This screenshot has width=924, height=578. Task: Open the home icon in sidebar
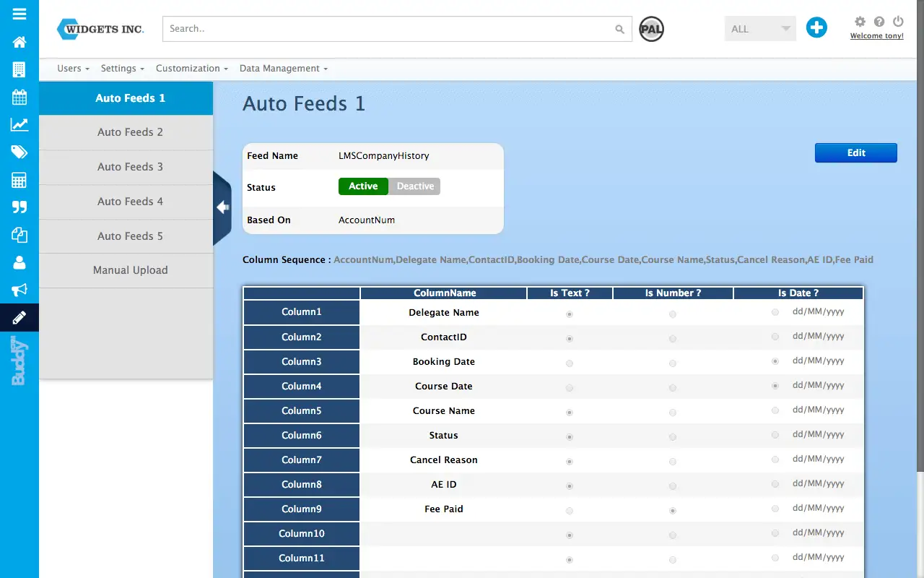tap(19, 42)
